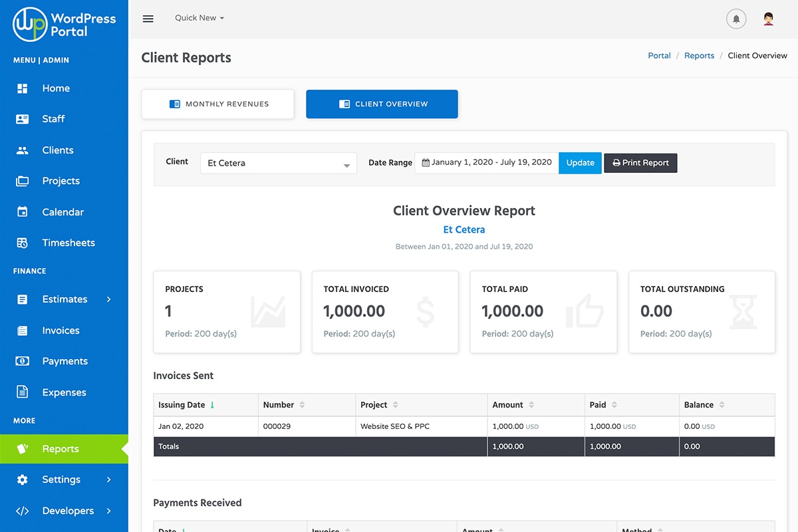This screenshot has height=532, width=798.
Task: Open the Et Cetera client link
Action: coord(464,229)
